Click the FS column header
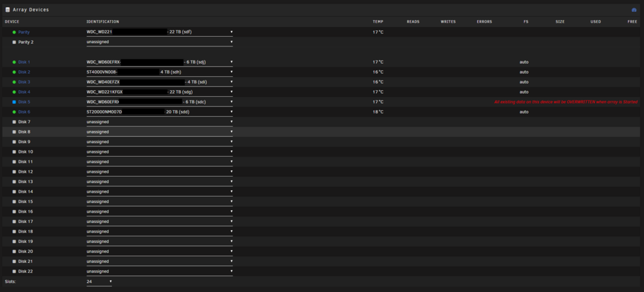The width and height of the screenshot is (644, 292). click(x=526, y=22)
